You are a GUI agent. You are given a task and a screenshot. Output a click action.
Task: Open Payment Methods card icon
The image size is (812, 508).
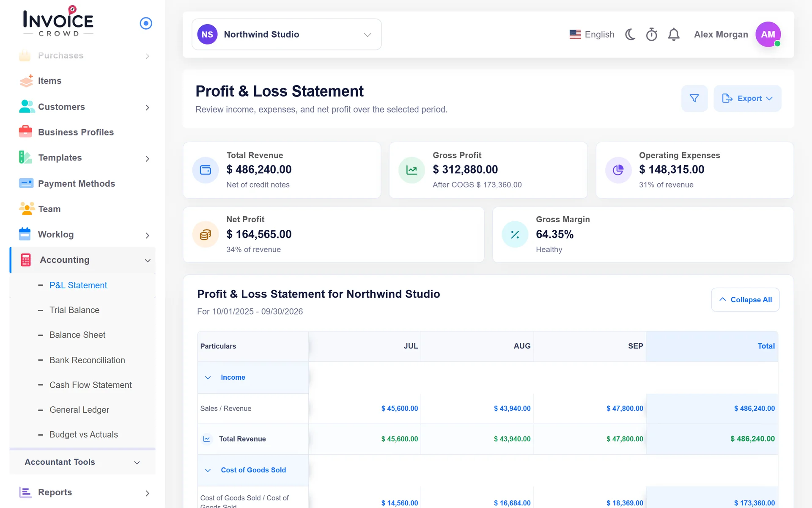pos(26,183)
